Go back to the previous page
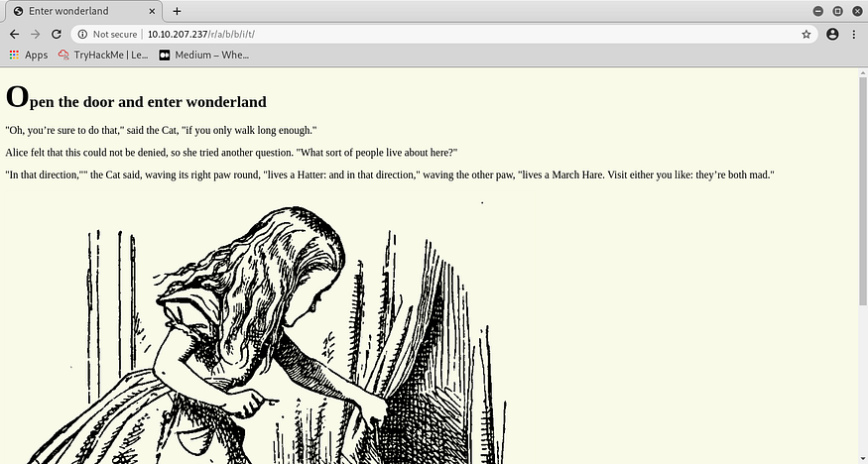Screen dimensions: 868x464 15,35
